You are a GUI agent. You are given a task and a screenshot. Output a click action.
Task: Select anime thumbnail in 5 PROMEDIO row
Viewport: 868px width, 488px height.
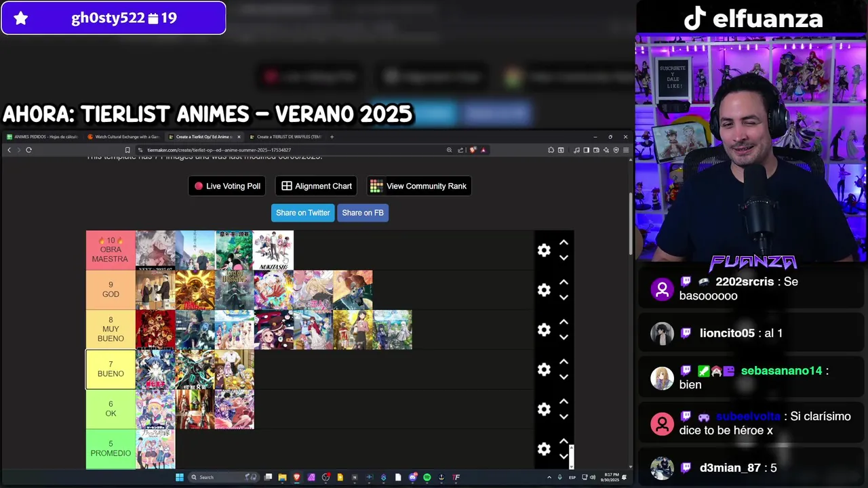[155, 449]
